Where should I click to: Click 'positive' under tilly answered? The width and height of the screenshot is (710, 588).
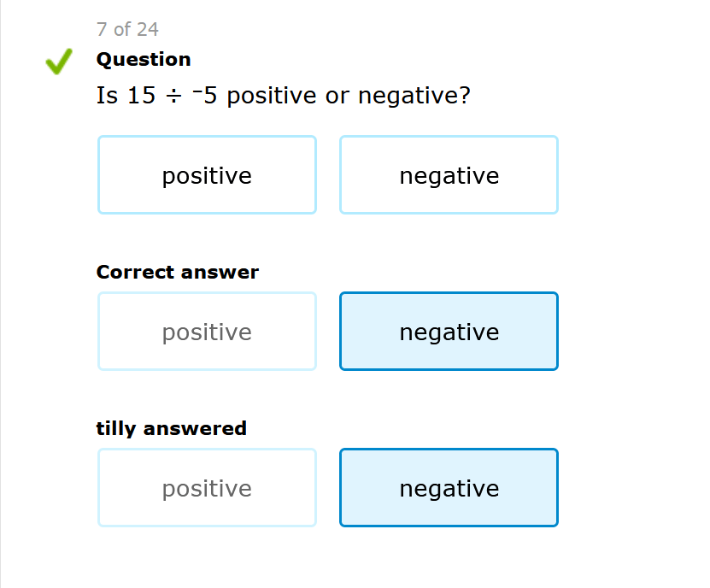pos(207,488)
